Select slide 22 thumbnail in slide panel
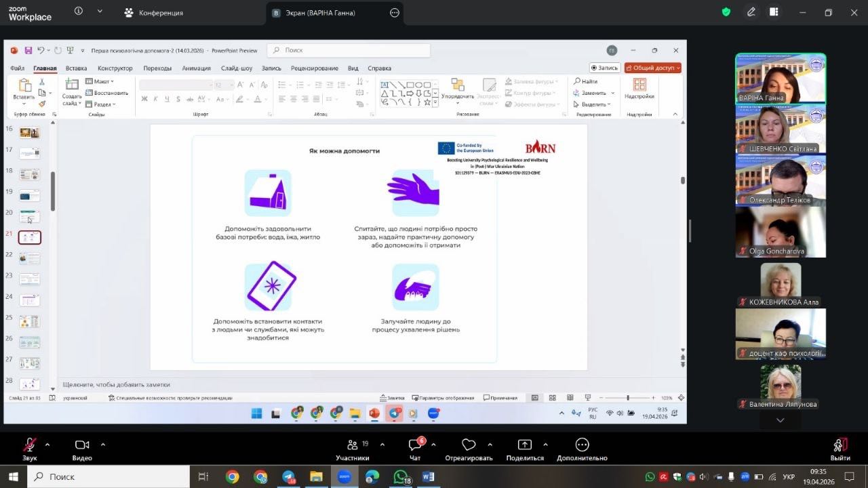868x488 pixels. [29, 258]
